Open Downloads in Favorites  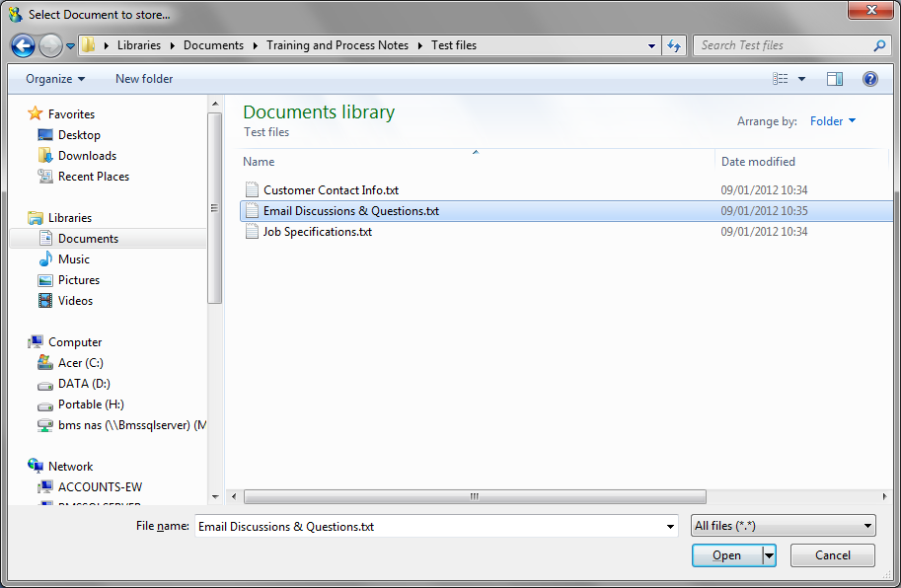coord(88,156)
